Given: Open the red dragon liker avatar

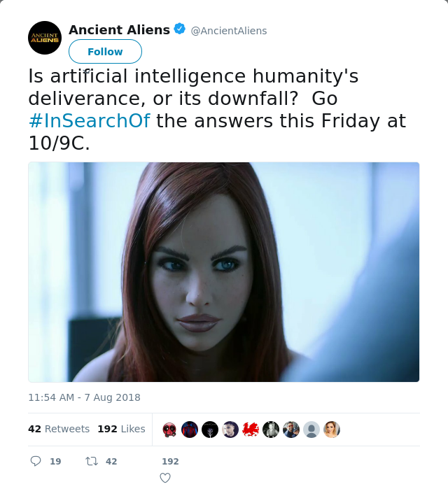Looking at the screenshot, I should click(251, 430).
